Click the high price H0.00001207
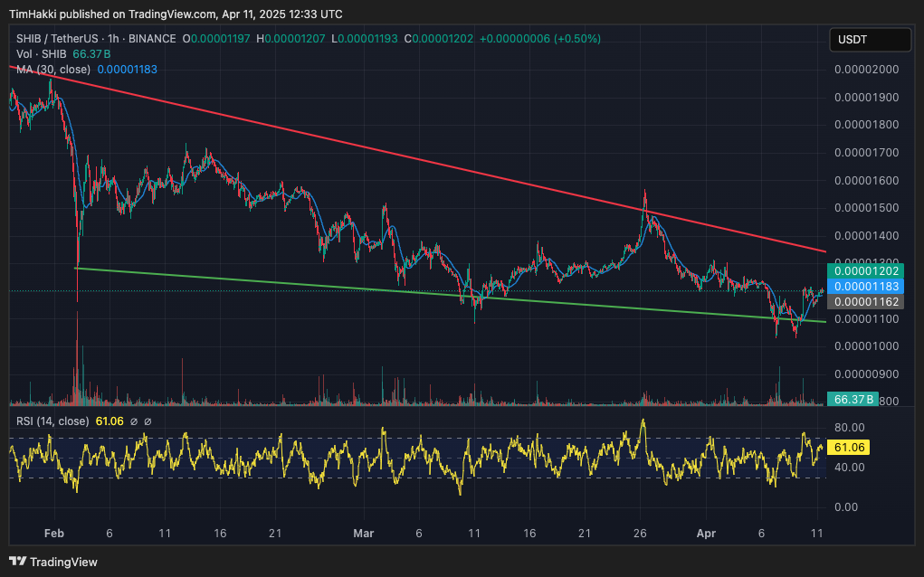 pos(291,39)
